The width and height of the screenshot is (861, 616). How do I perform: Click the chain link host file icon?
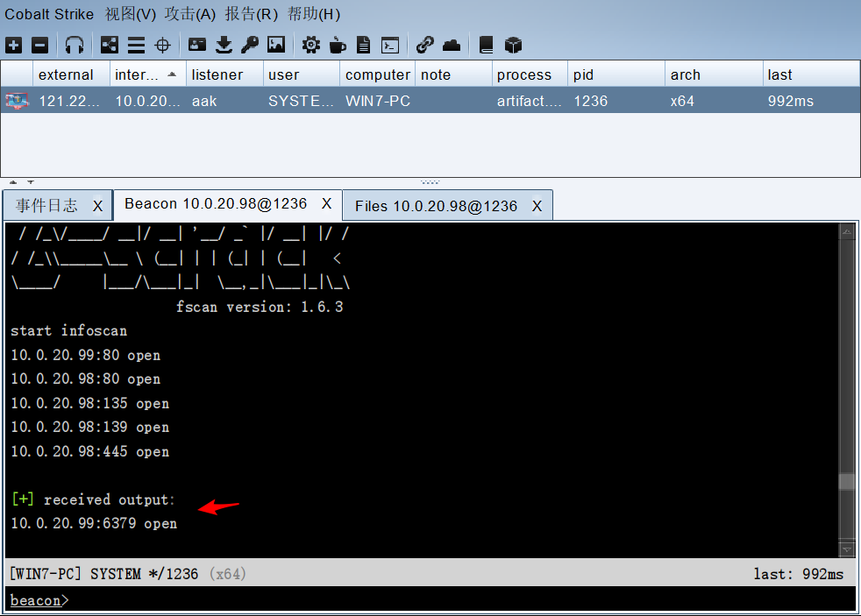[425, 45]
